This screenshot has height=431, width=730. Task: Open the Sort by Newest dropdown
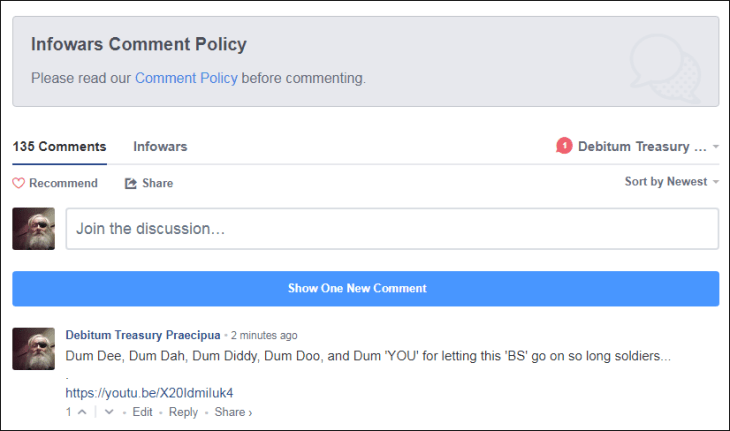671,182
